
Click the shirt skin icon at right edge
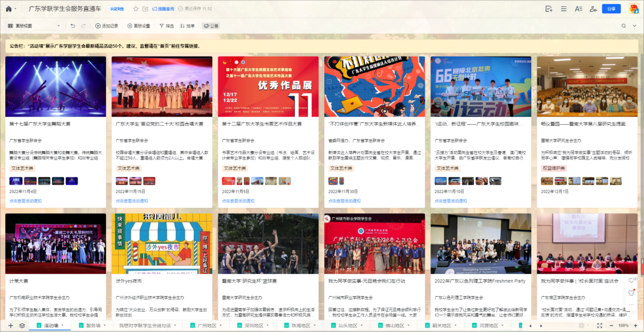631,293
